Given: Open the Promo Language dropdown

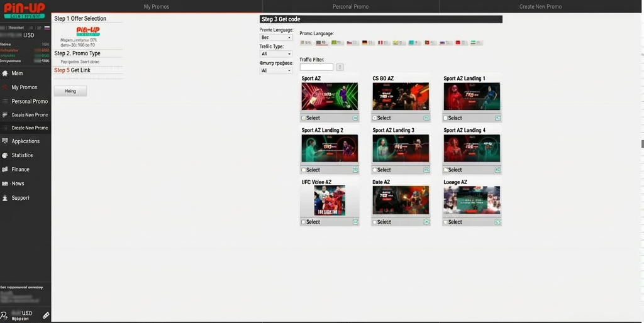Looking at the screenshot, I should click(276, 37).
